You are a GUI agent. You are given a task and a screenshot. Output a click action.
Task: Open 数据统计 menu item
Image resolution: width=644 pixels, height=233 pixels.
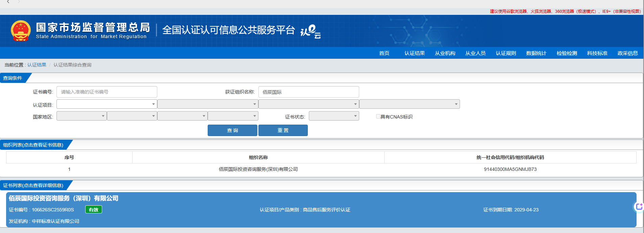pos(536,53)
